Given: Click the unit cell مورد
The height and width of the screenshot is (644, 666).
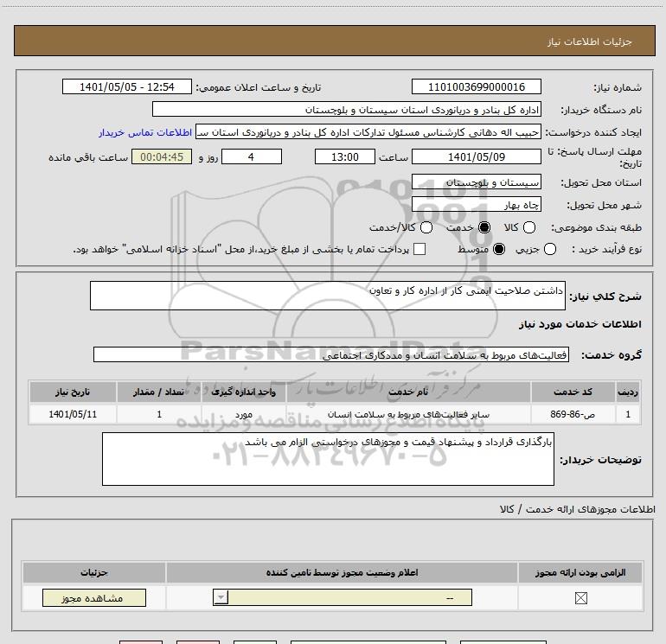Looking at the screenshot, I should point(244,414).
